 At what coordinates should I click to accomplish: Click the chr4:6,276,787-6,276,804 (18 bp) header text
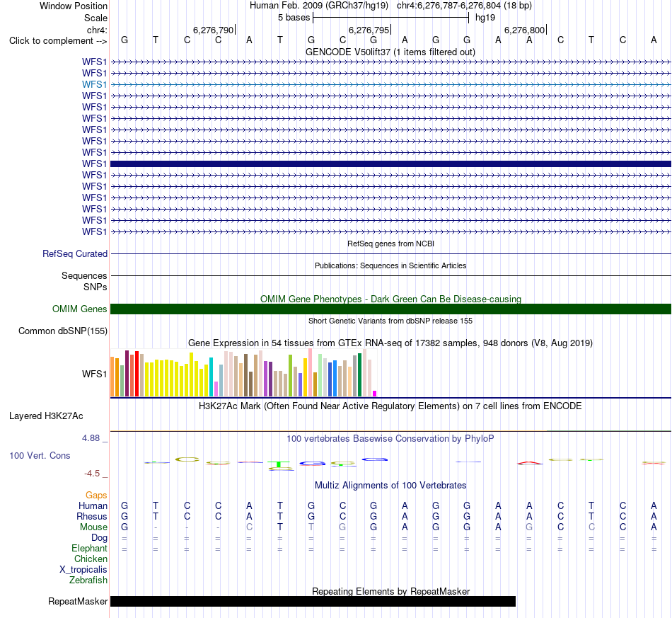pyautogui.click(x=464, y=6)
